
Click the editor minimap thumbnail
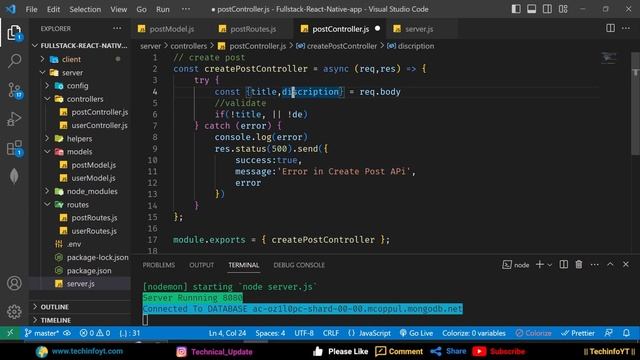[609, 58]
